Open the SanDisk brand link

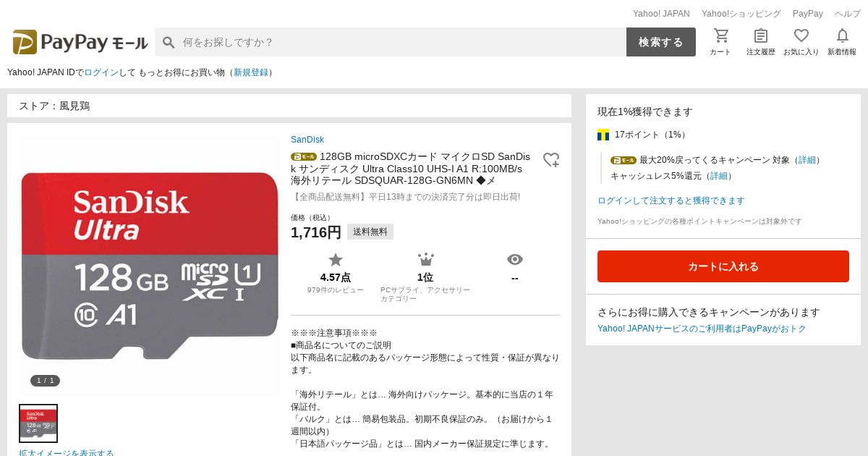click(x=307, y=140)
